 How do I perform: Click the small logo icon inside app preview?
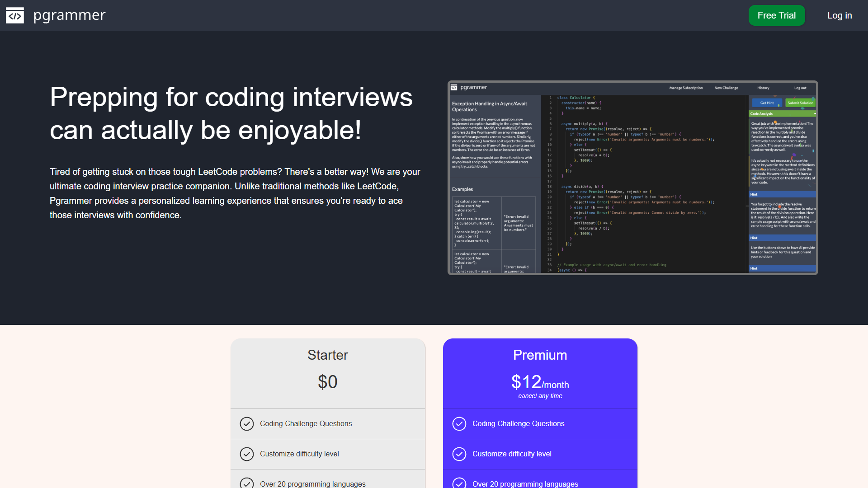(454, 88)
